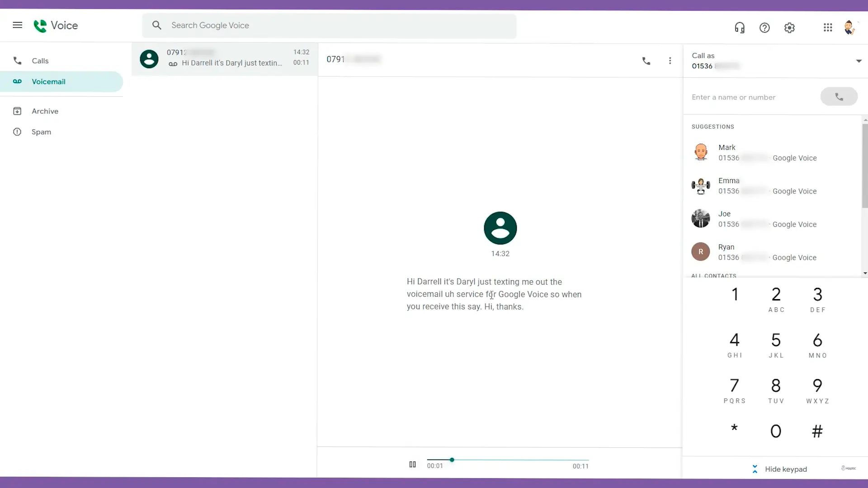This screenshot has width=868, height=488.
Task: Dial keypad digit 6 MNO
Action: [817, 345]
